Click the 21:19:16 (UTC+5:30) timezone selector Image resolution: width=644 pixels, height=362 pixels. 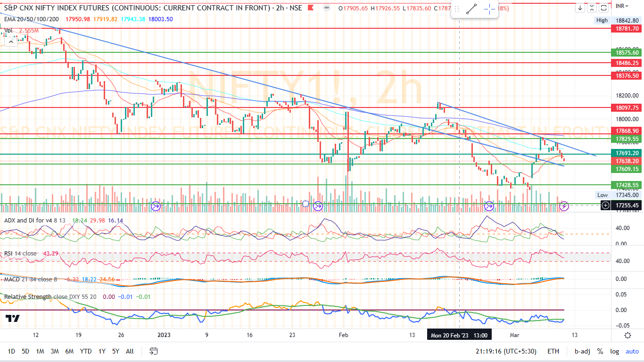point(507,351)
